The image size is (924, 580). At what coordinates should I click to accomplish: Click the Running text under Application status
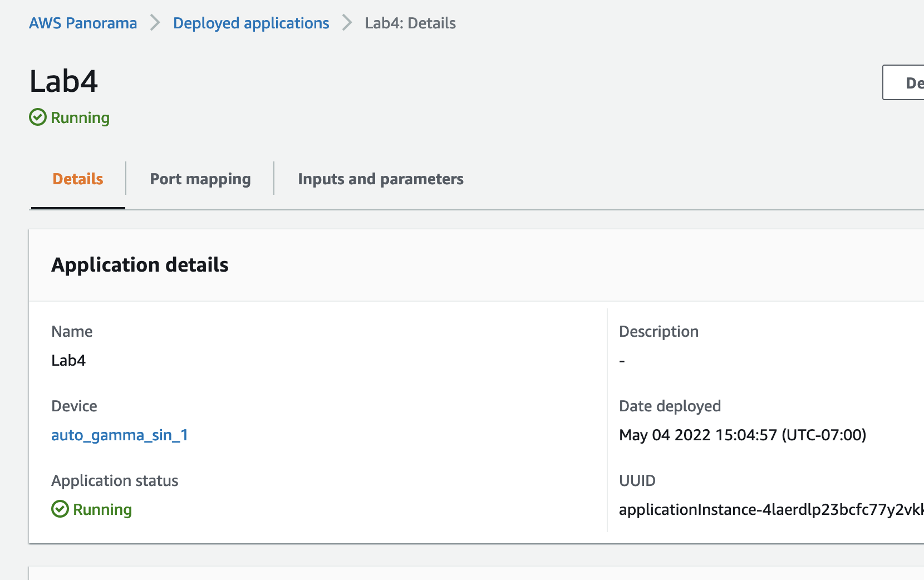click(x=102, y=510)
